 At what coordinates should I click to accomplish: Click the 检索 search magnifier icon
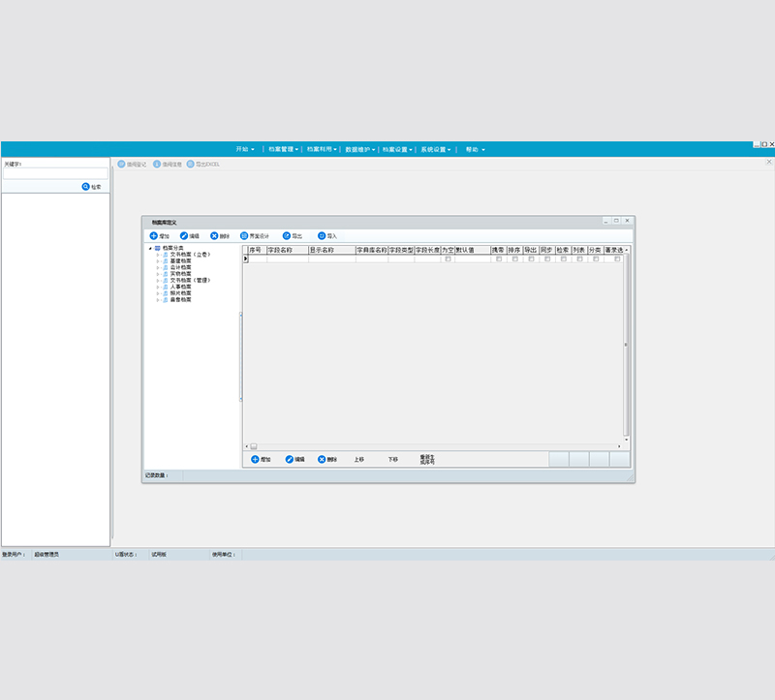86,186
